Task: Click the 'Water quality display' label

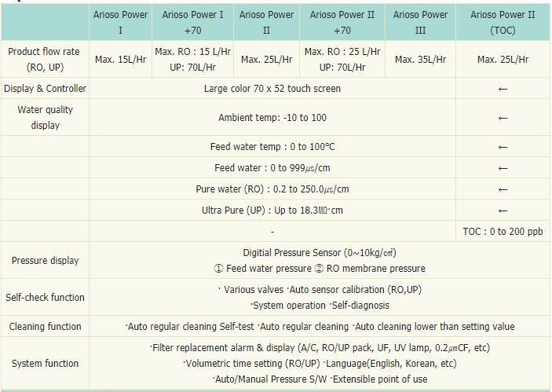Action: (x=45, y=117)
